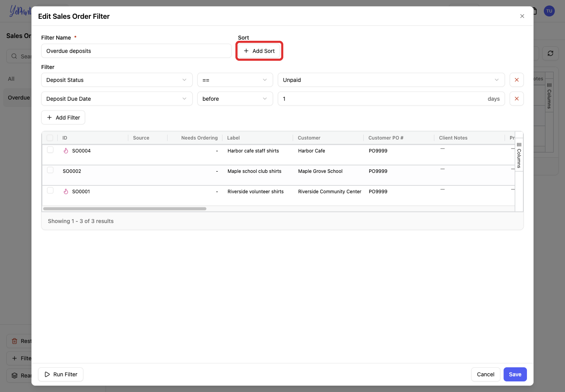Click the Riverside volunteer shirts label
Screen dimensions: 565x392
255,192
